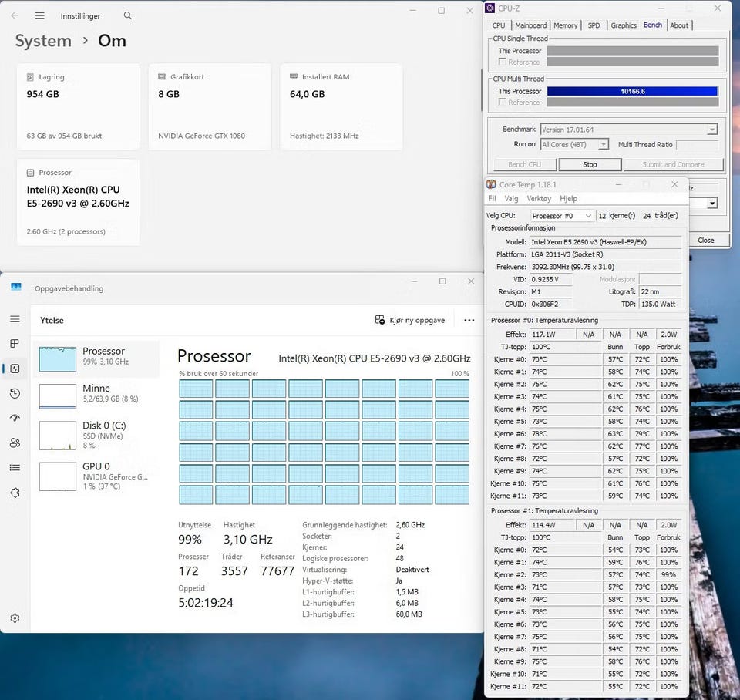Go to the Users icon in Task Manager

coord(15,443)
